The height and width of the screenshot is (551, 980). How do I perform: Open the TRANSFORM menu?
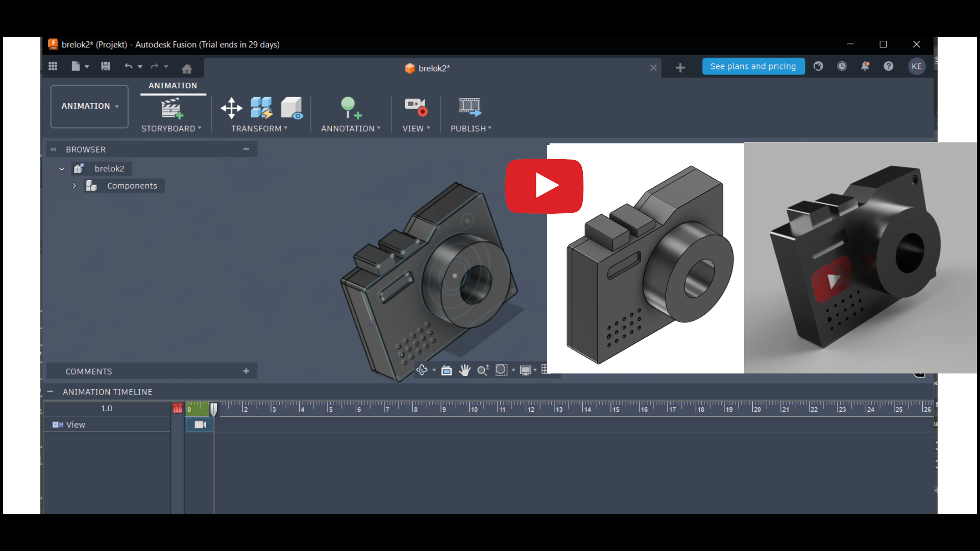point(259,129)
